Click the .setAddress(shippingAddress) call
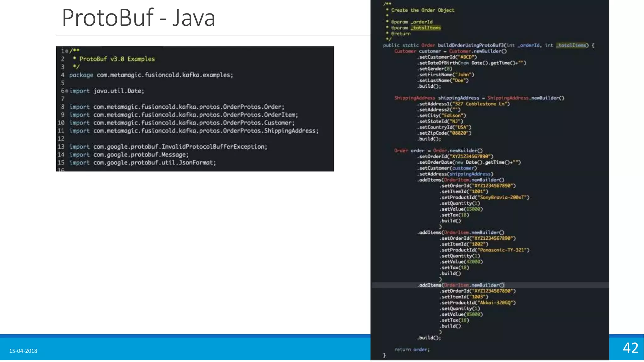Image resolution: width=644 pixels, height=362 pixels. 455,174
